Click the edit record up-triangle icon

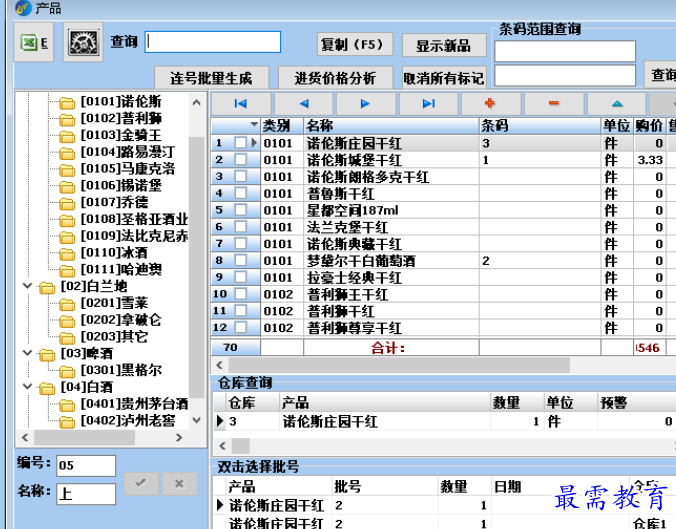(x=617, y=103)
